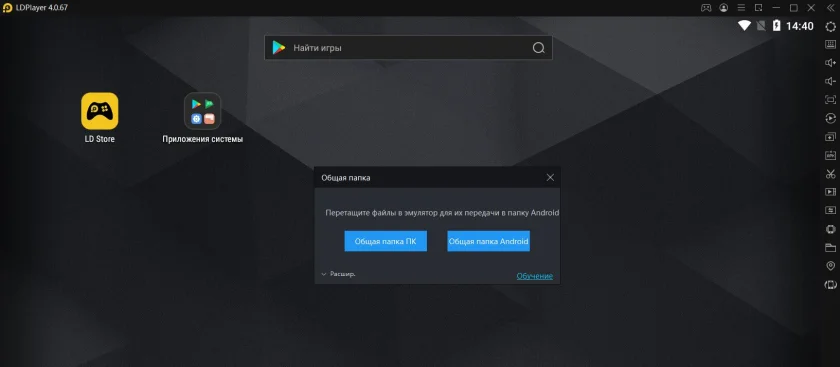Increase volume with sidebar speaker plus icon
840x367 pixels.
tap(830, 63)
